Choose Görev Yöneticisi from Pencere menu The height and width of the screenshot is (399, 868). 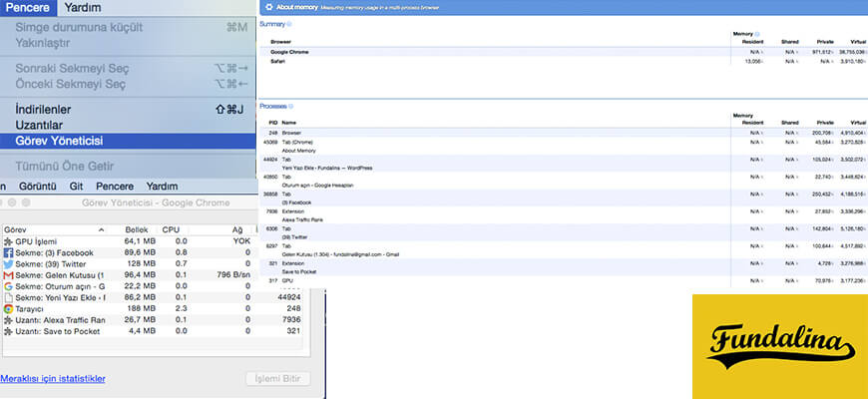pyautogui.click(x=128, y=141)
